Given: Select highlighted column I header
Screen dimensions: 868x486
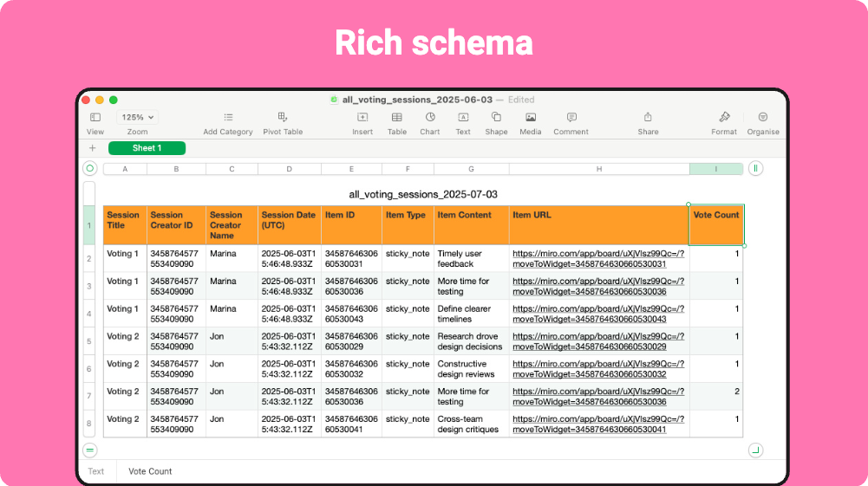Looking at the screenshot, I should point(715,169).
